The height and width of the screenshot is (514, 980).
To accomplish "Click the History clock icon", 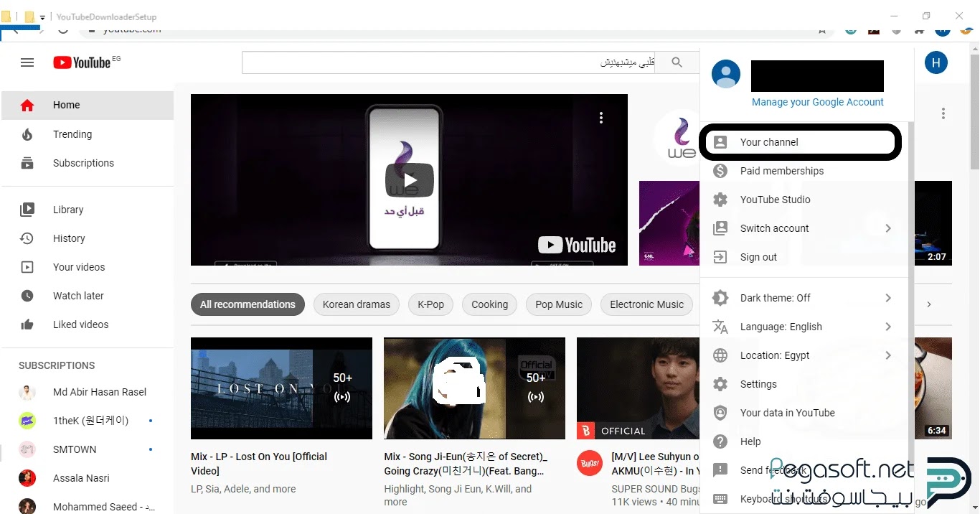I will tap(27, 238).
